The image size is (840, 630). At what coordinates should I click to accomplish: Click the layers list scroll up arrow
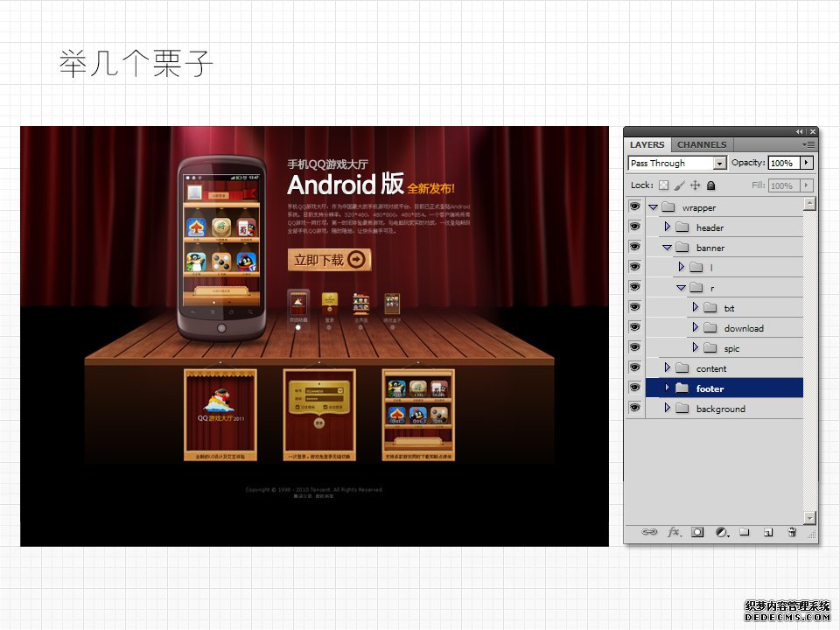pyautogui.click(x=809, y=204)
